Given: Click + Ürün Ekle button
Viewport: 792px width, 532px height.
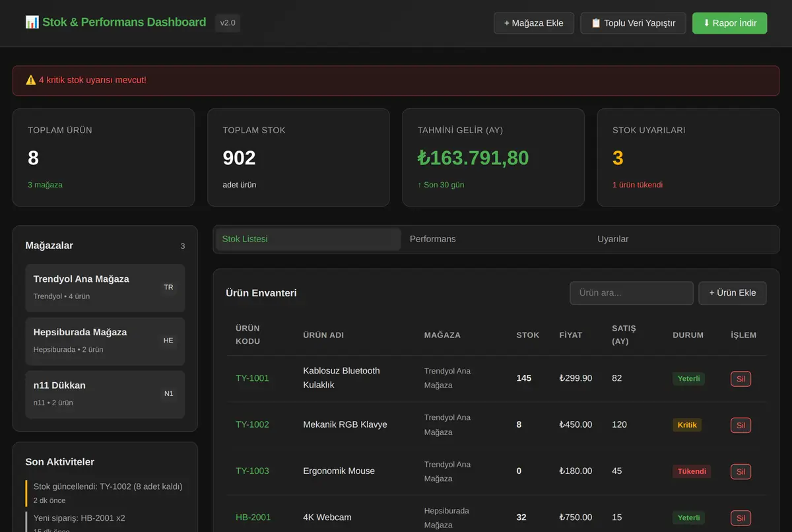Looking at the screenshot, I should click(733, 293).
